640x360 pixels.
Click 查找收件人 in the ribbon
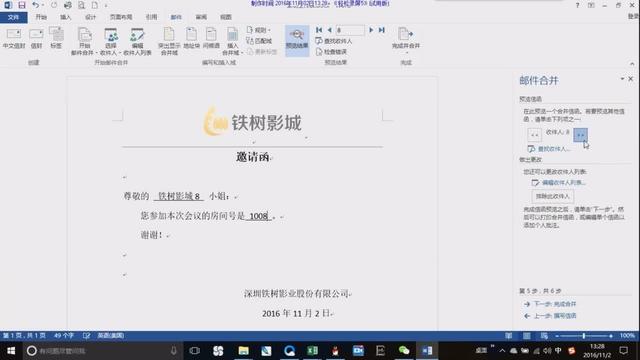(x=333, y=41)
